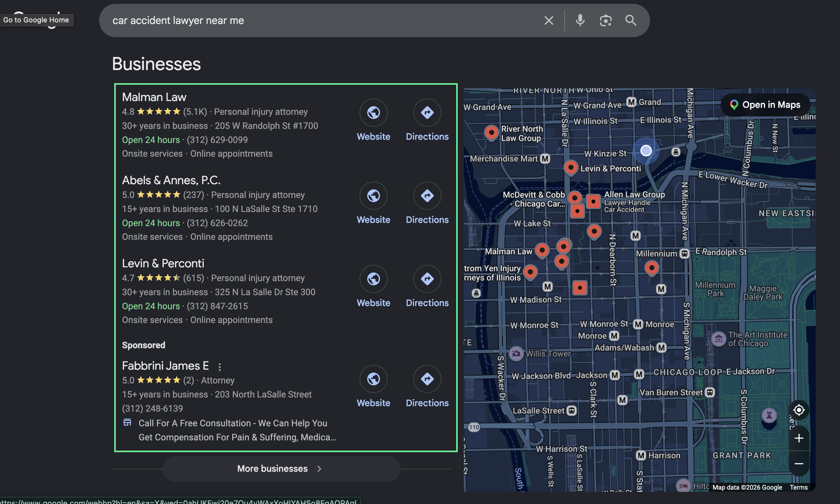
Task: Submit search with magnifying glass icon
Action: point(631,20)
